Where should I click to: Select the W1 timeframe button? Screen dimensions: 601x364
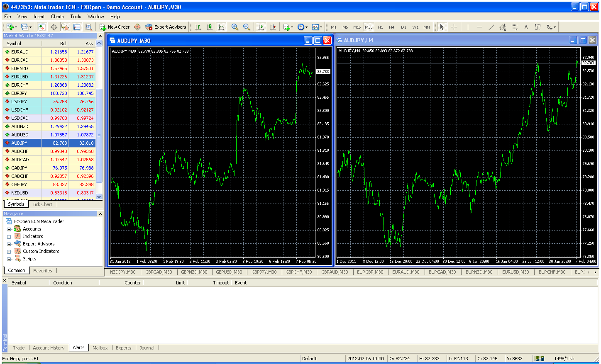(415, 27)
